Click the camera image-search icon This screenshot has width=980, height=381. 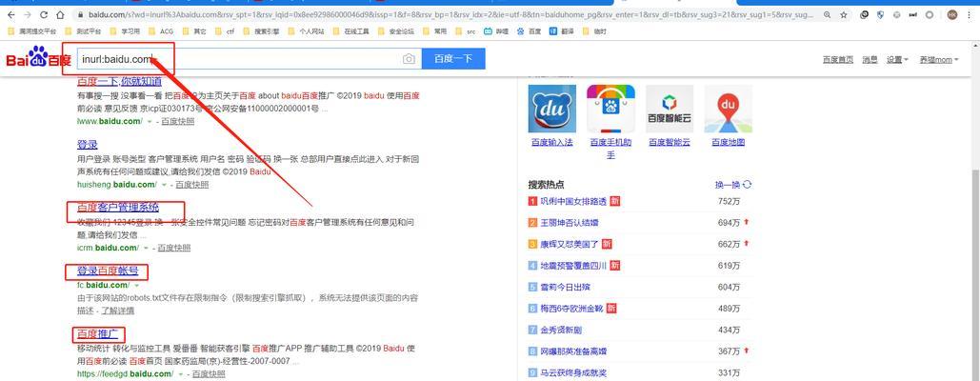[409, 59]
